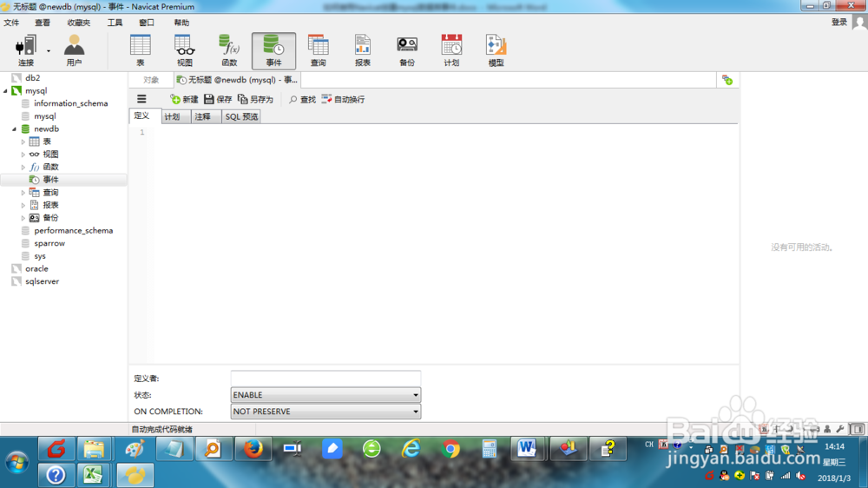The image size is (868, 488).
Task: Select the sparrow database
Action: (x=49, y=244)
